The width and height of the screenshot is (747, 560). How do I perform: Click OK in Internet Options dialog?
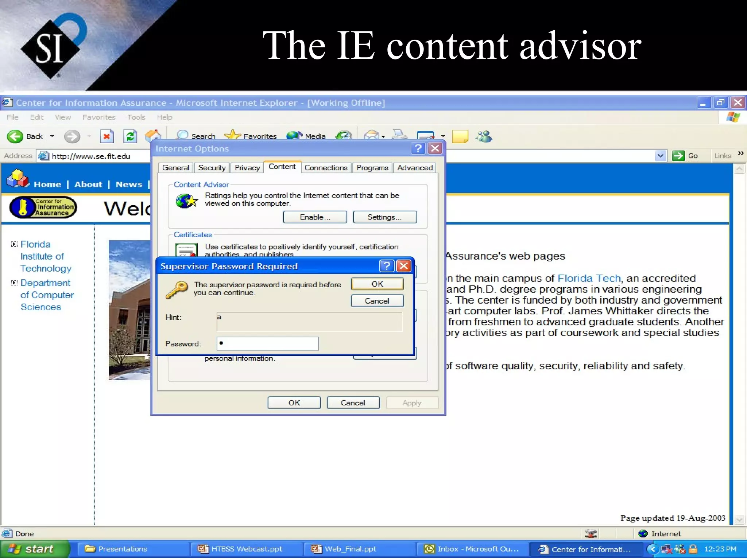point(294,402)
